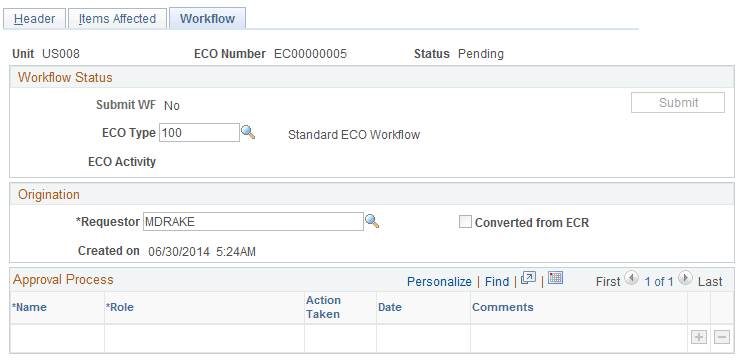Viewport: 750px width, 362px height.
Task: Click the Submit button
Action: coord(678,103)
